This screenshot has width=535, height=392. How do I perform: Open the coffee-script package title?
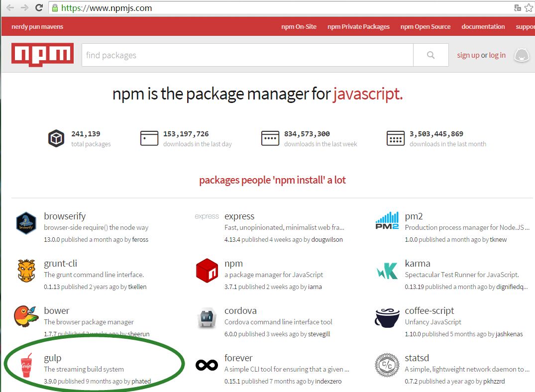click(429, 311)
